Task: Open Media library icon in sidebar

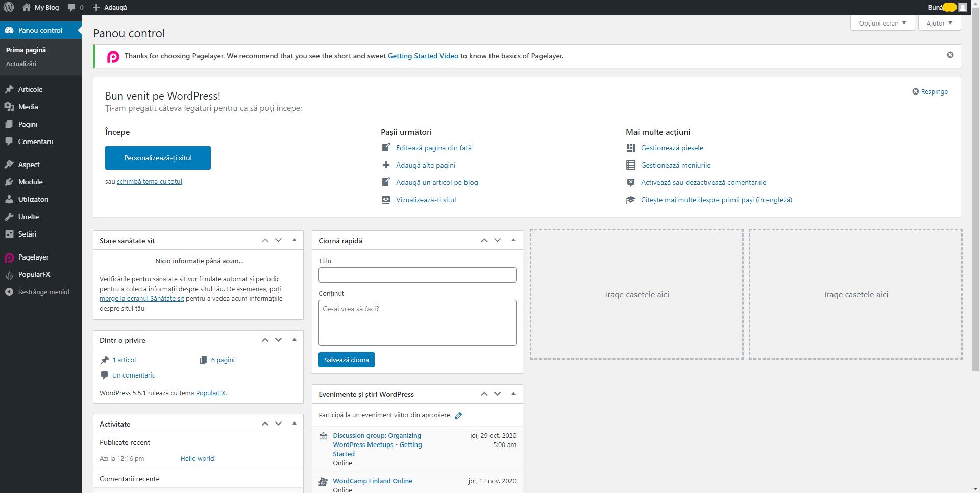Action: [x=9, y=107]
